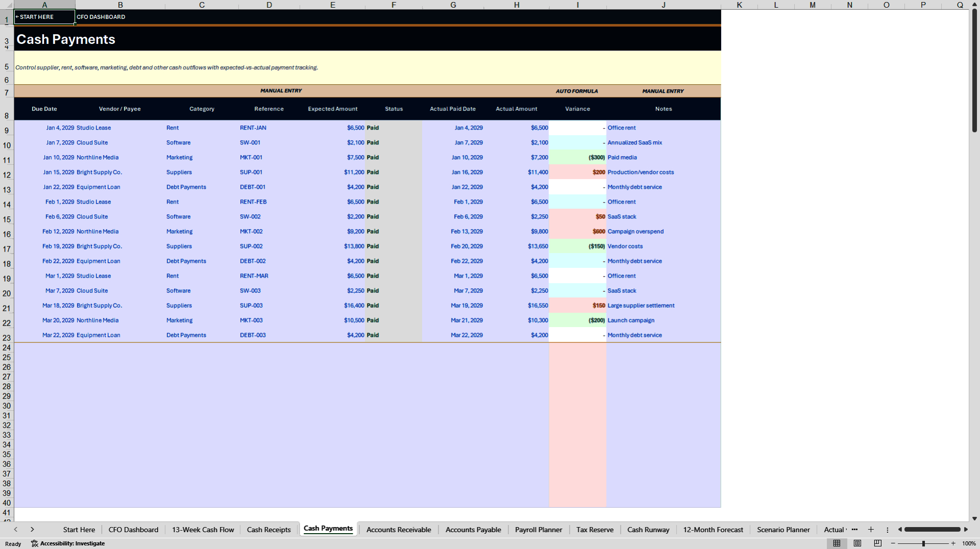980x549 pixels.
Task: Click the $16,550 actual amount cell
Action: pyautogui.click(x=517, y=306)
